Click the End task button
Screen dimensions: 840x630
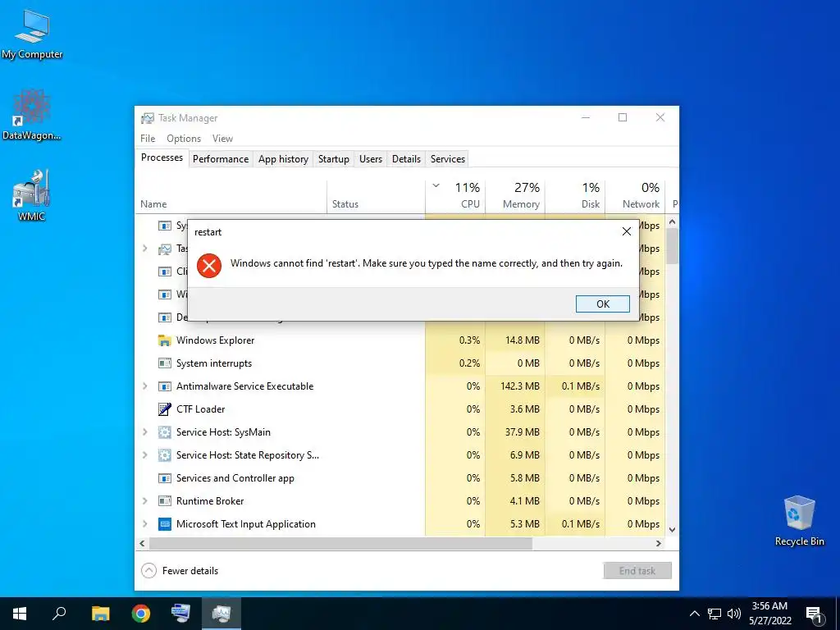click(637, 571)
